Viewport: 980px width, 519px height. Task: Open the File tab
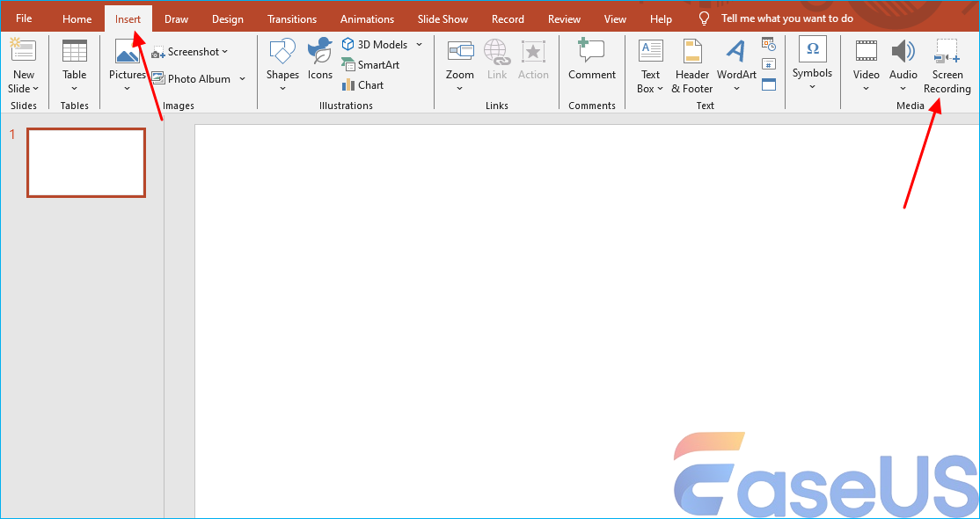pyautogui.click(x=24, y=18)
